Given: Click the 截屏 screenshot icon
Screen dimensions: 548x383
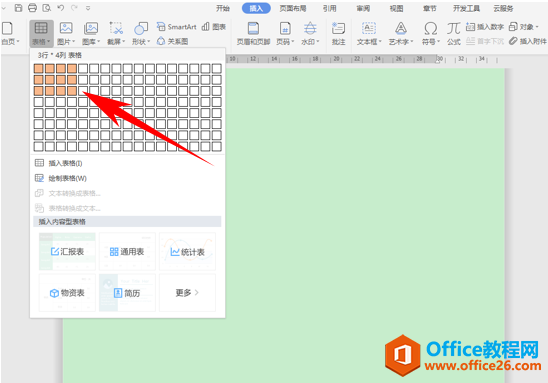Looking at the screenshot, I should (x=116, y=28).
